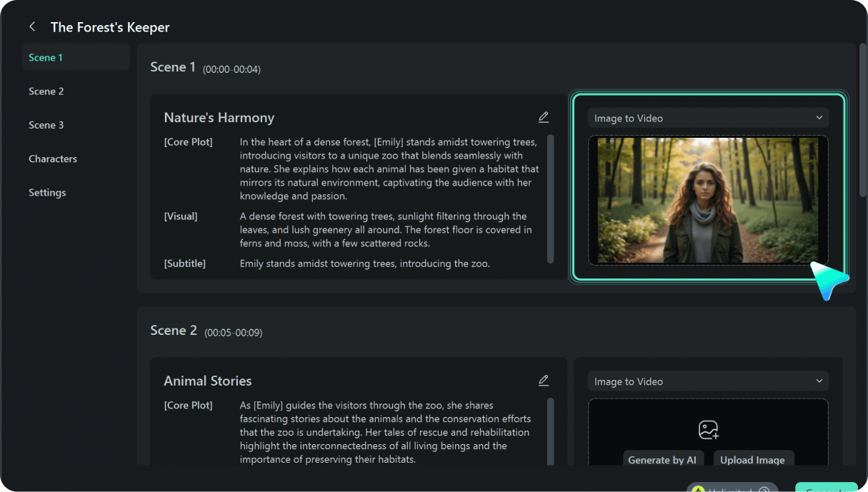Go back using the arrow beside The Forest's Keeper
868x492 pixels.
pos(32,27)
